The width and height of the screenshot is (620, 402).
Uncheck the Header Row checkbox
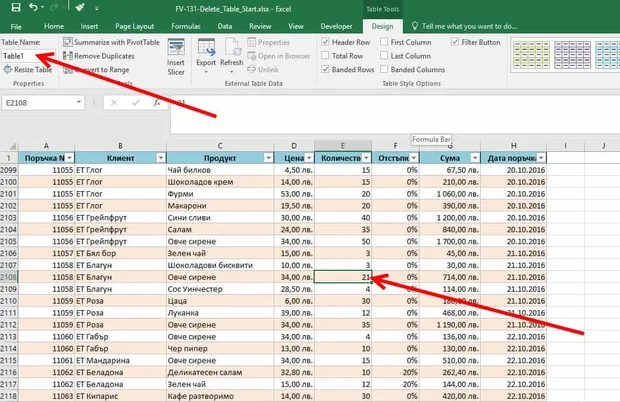(325, 42)
